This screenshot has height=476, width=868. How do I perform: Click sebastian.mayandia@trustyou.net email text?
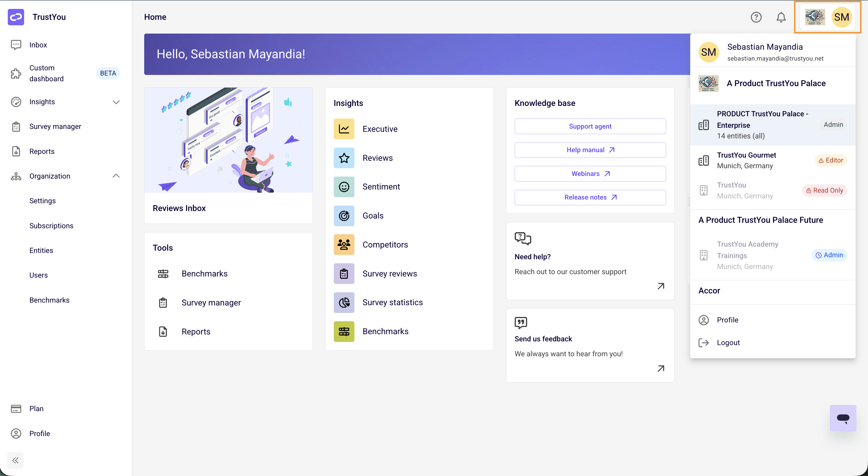775,59
